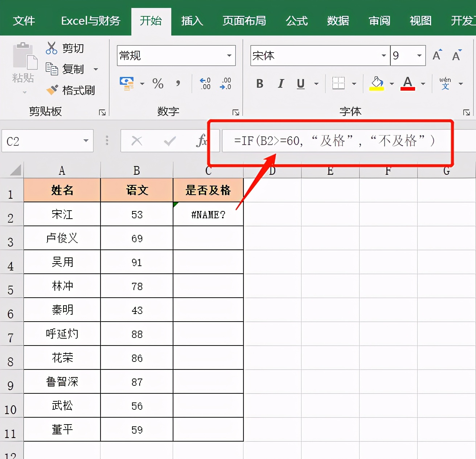Click the Comma style icon
Viewport: 476px width, 459px height.
point(178,83)
